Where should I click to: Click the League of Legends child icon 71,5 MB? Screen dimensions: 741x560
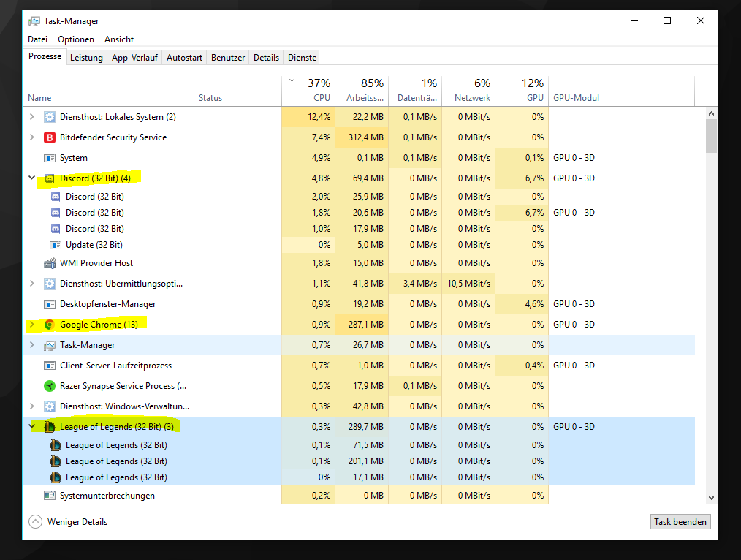tap(56, 445)
